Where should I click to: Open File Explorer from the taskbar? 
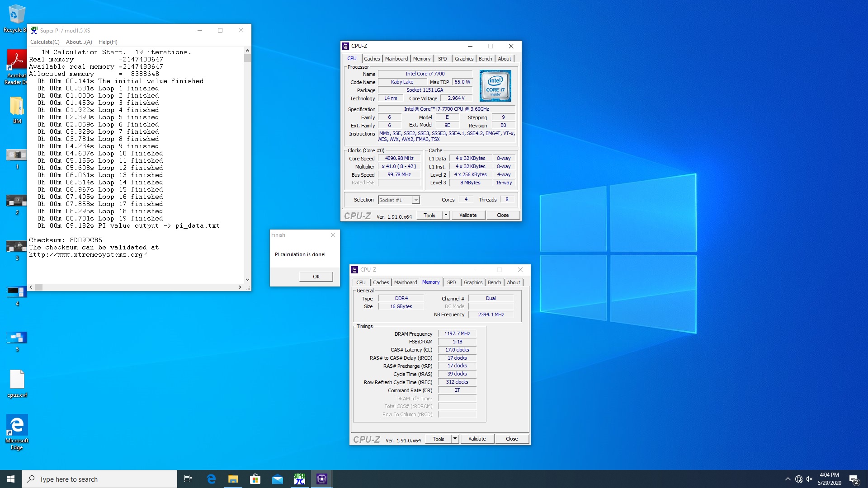click(x=233, y=479)
